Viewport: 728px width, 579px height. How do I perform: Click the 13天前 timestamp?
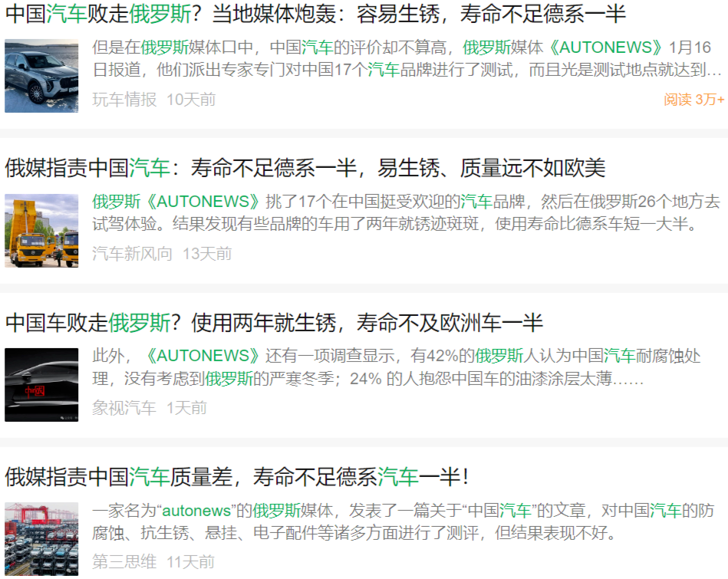(x=207, y=254)
